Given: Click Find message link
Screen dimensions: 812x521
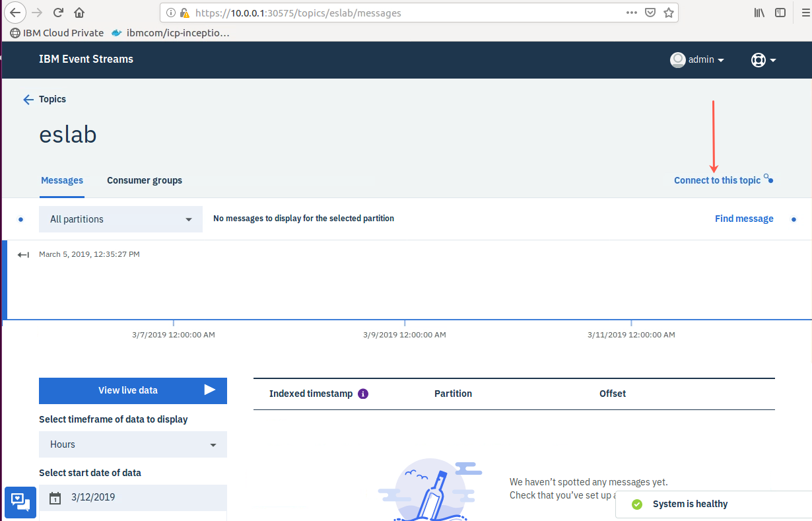Looking at the screenshot, I should click(744, 219).
